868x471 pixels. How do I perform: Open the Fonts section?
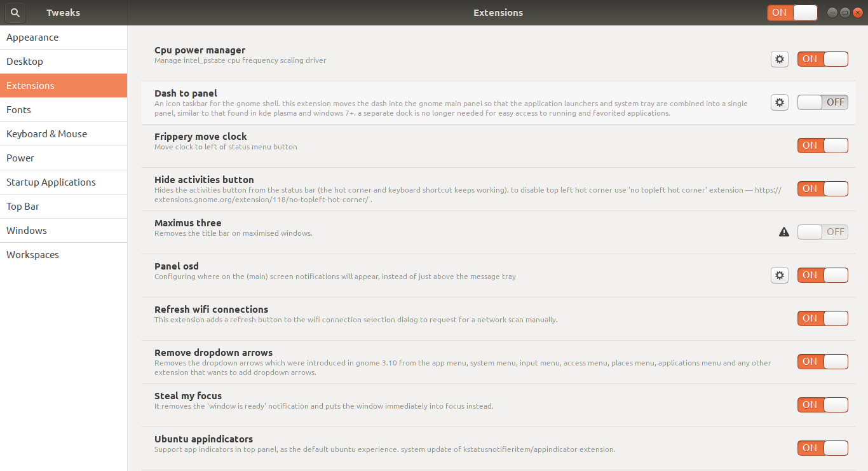[x=64, y=110]
